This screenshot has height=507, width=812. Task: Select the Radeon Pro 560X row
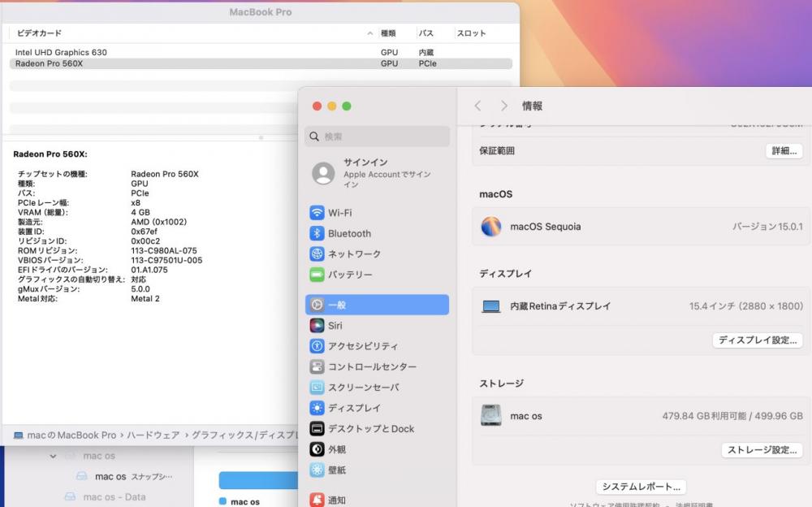(x=261, y=63)
